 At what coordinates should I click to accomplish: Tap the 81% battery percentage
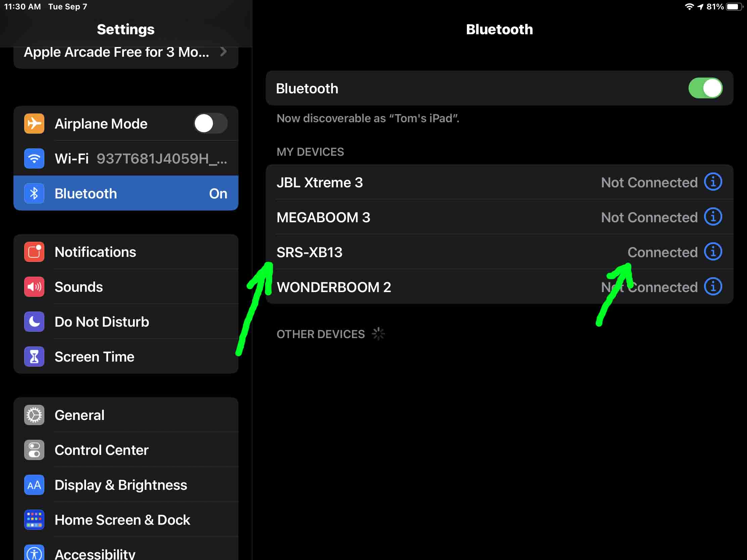[715, 7]
